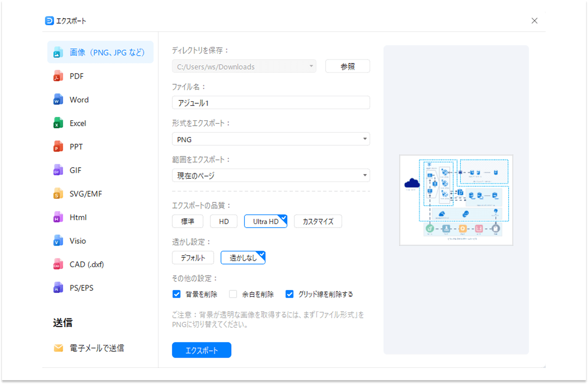Expand the 範囲をエクスポート range dropdown

[364, 175]
